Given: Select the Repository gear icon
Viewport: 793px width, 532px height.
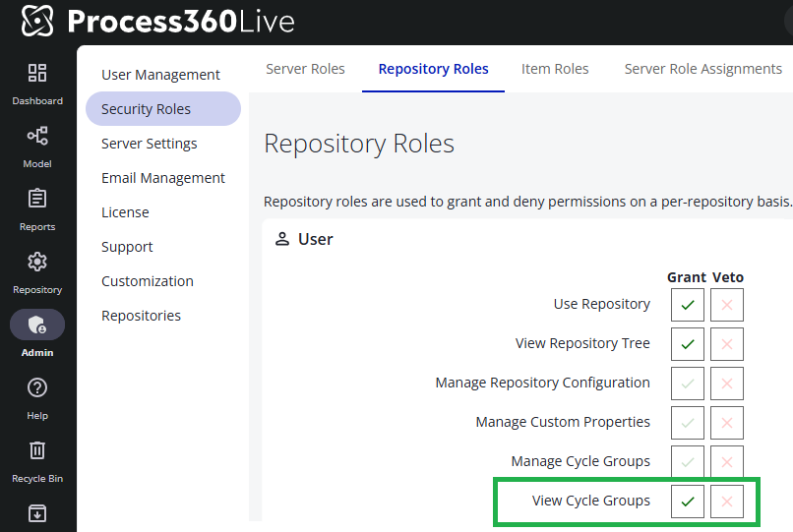Looking at the screenshot, I should [37, 263].
